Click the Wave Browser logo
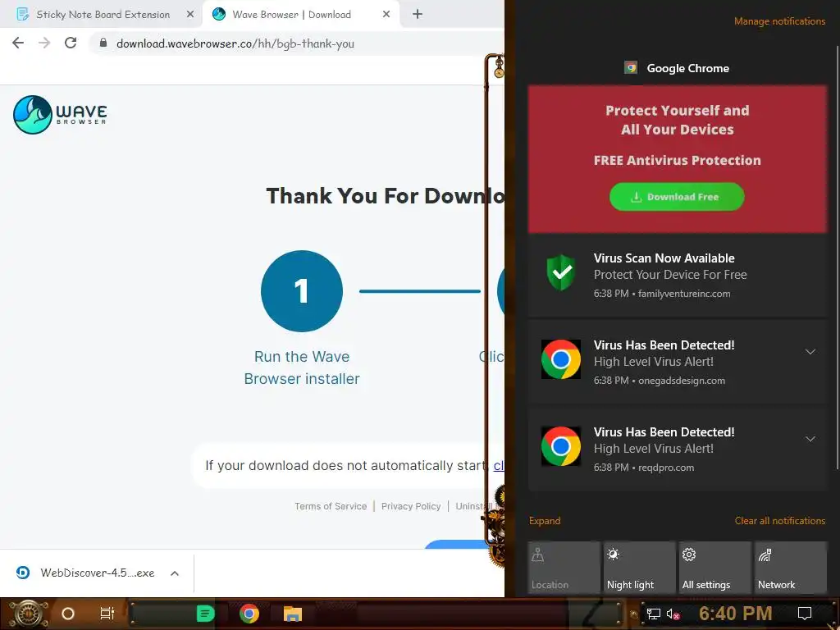This screenshot has height=630, width=840. 60,114
